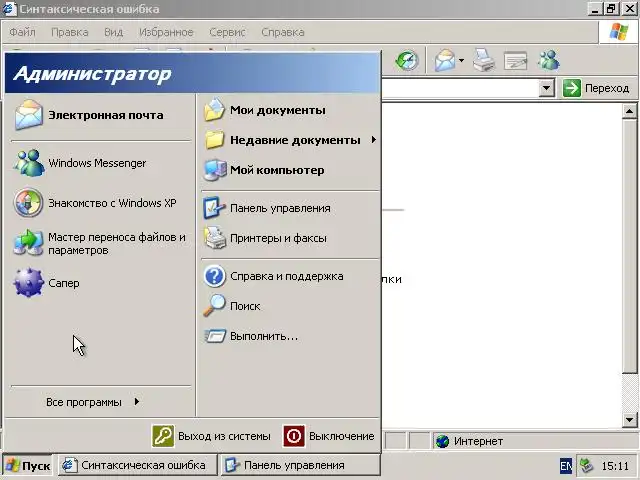The height and width of the screenshot is (480, 640).
Task: Open the Выполнить... dialog
Action: click(291, 336)
